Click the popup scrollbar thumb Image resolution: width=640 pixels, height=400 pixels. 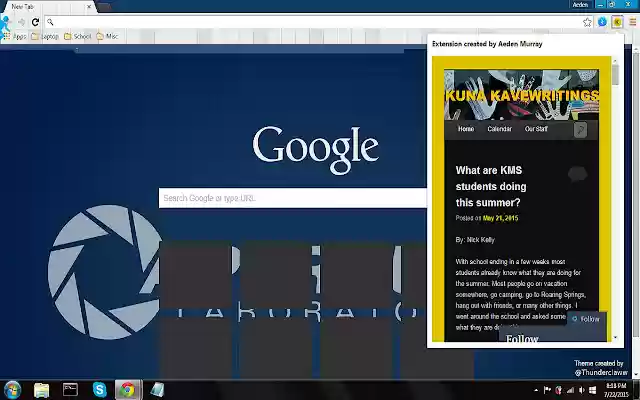[615, 75]
